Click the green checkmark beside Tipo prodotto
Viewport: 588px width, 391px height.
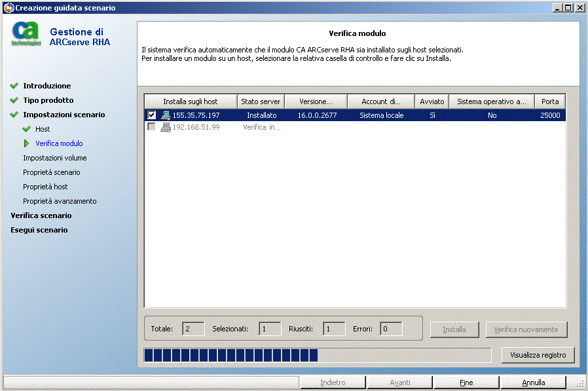14,100
